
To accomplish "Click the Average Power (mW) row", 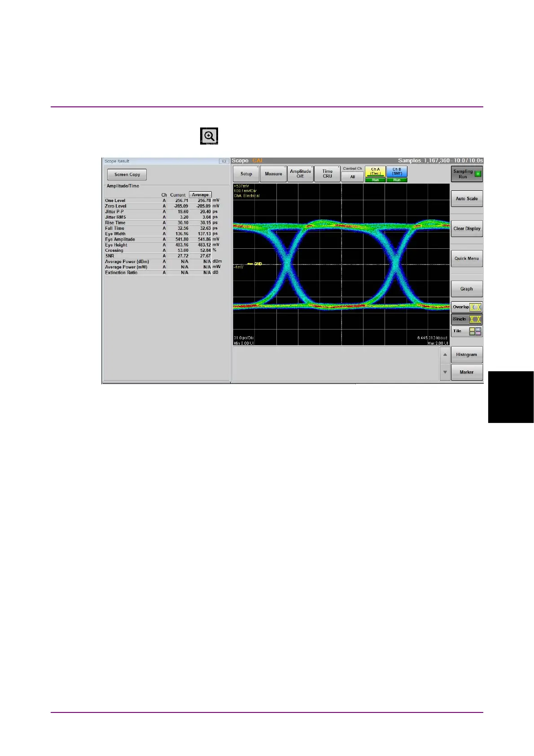I will coord(163,267).
